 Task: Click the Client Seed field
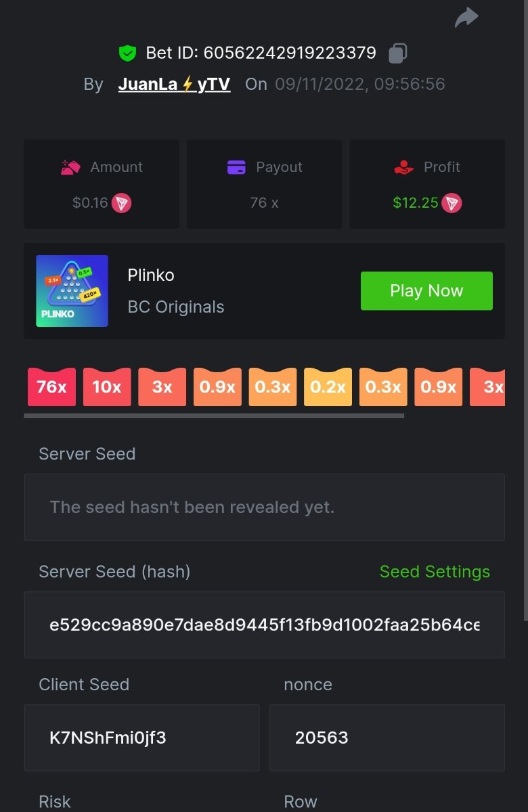pyautogui.click(x=141, y=738)
